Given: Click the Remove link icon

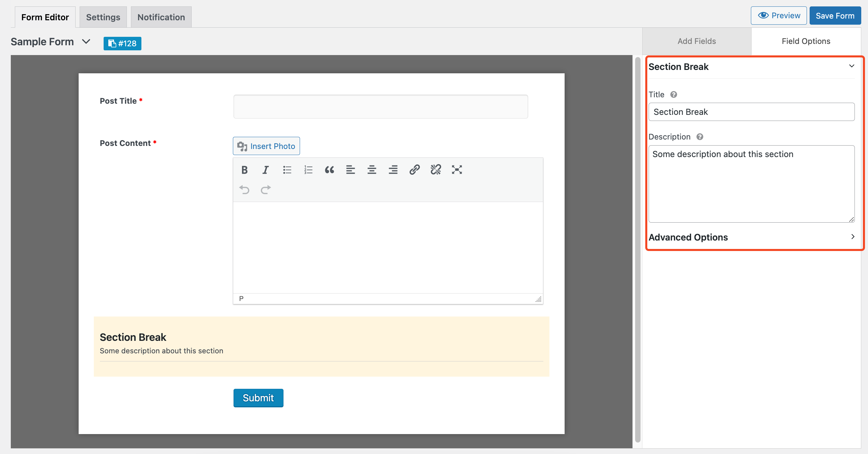Looking at the screenshot, I should [x=436, y=170].
